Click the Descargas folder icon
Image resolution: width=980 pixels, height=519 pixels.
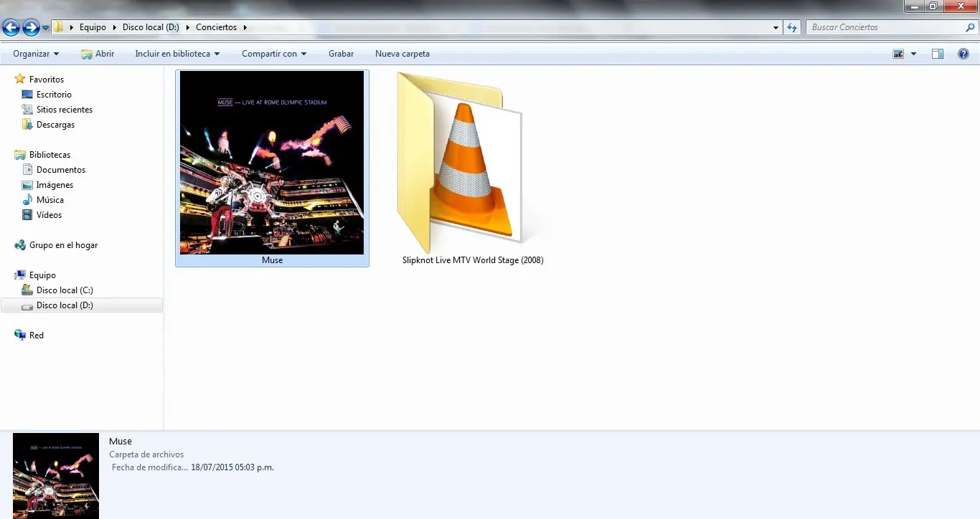click(x=27, y=124)
